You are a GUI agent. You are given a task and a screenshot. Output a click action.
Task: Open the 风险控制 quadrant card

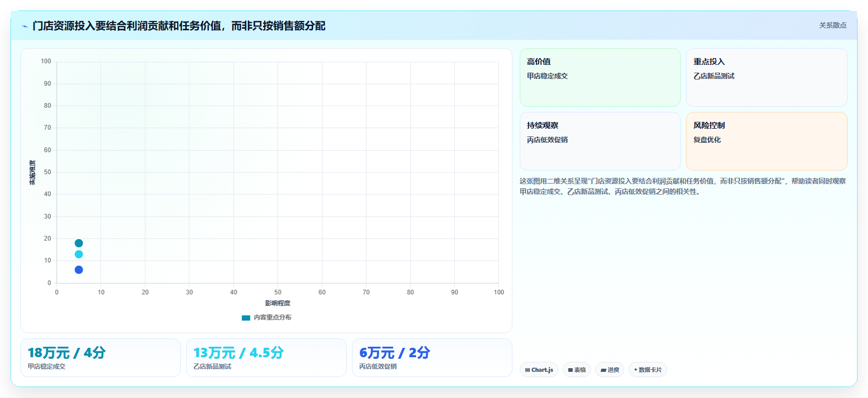(767, 141)
